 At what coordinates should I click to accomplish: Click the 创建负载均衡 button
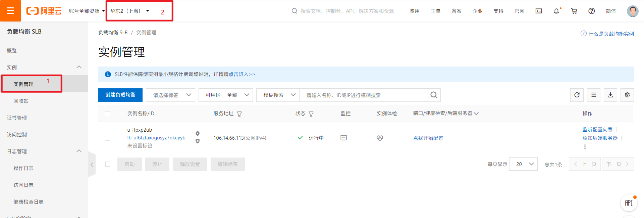[x=120, y=95]
